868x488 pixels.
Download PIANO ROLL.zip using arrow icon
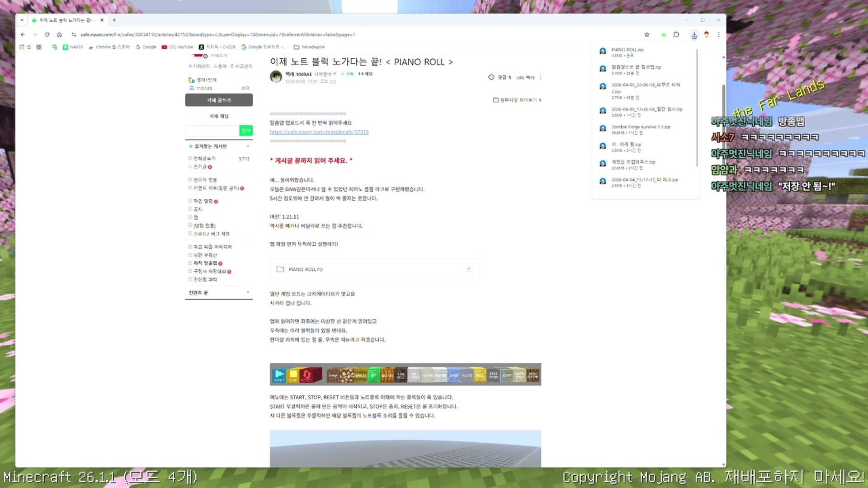click(x=469, y=269)
